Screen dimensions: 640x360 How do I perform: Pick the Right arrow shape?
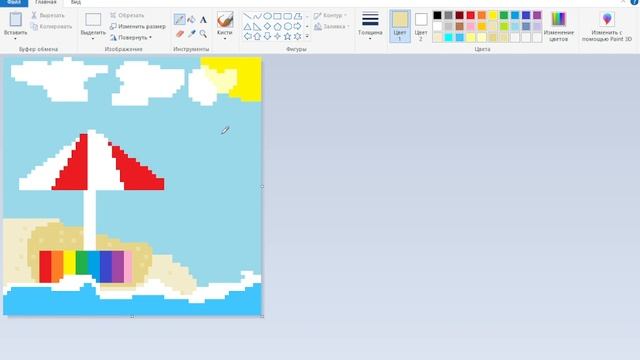point(298,27)
